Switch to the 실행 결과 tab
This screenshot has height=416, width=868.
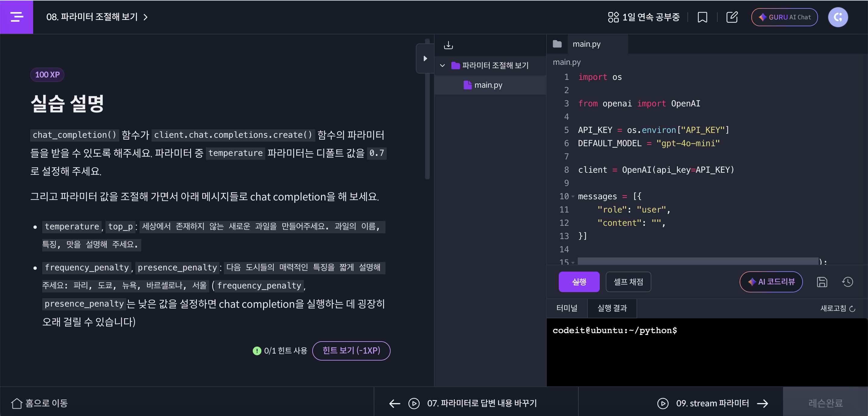(x=612, y=308)
